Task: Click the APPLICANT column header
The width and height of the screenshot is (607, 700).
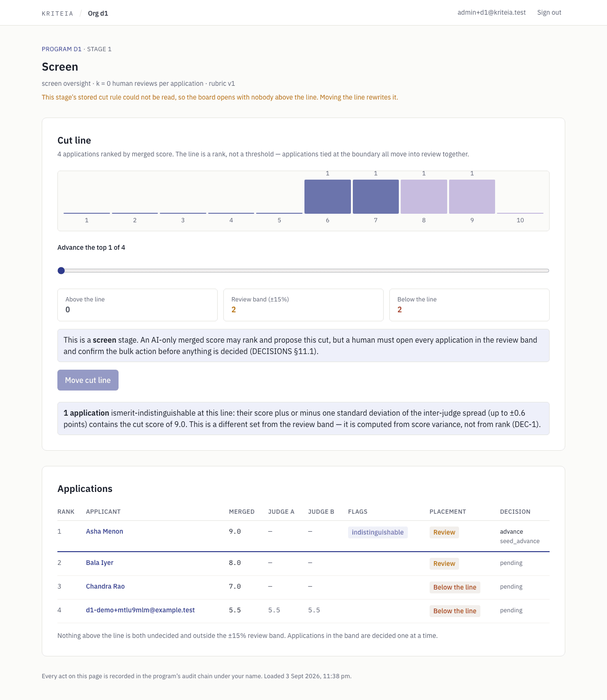Action: tap(103, 511)
